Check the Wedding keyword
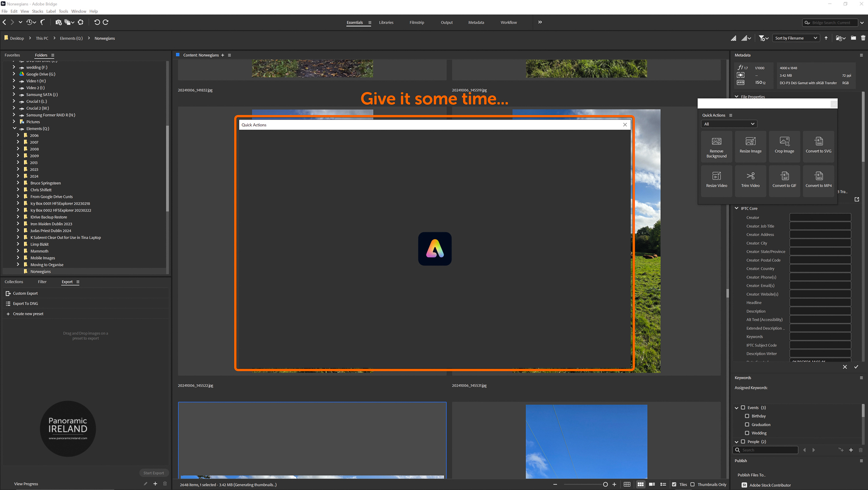The image size is (868, 490). tap(747, 433)
